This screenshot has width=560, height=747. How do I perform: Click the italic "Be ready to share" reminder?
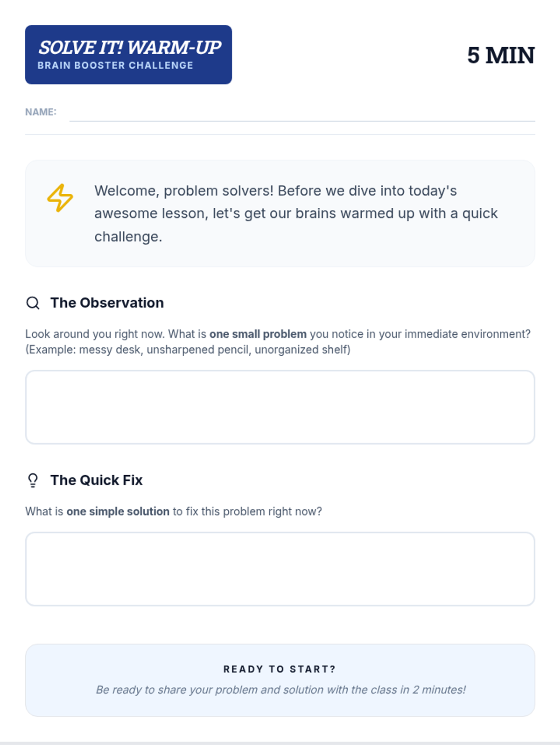280,690
